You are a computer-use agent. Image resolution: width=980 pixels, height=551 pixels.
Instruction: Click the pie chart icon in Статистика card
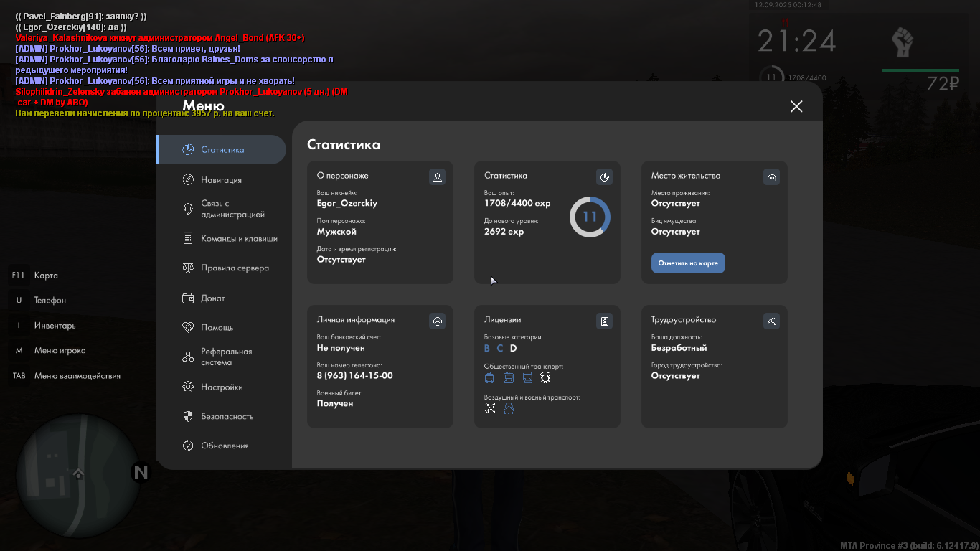(604, 176)
